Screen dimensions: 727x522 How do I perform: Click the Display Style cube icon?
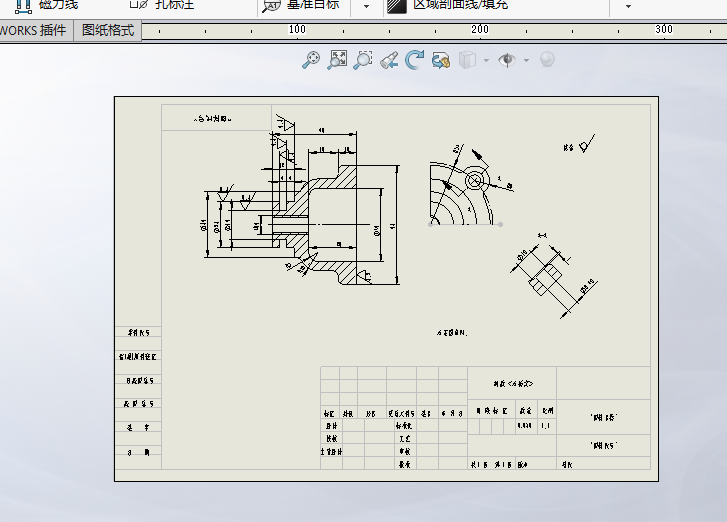point(466,61)
